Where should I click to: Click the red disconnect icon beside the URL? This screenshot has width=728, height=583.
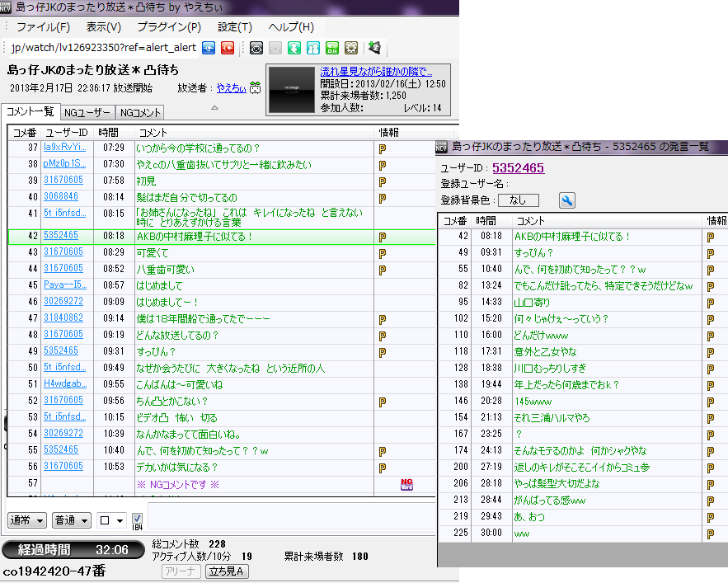[x=228, y=47]
